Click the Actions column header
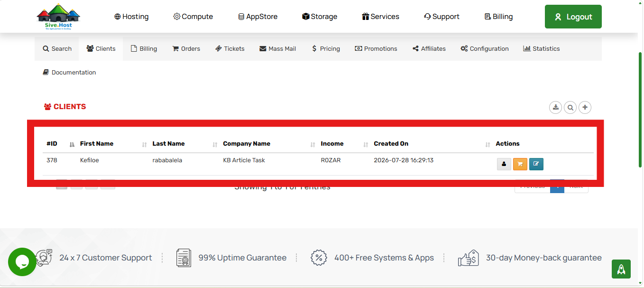 pyautogui.click(x=507, y=144)
